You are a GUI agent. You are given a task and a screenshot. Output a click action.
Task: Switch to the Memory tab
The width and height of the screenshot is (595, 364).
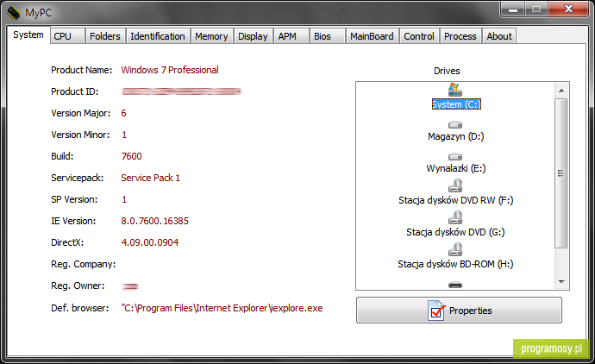212,36
